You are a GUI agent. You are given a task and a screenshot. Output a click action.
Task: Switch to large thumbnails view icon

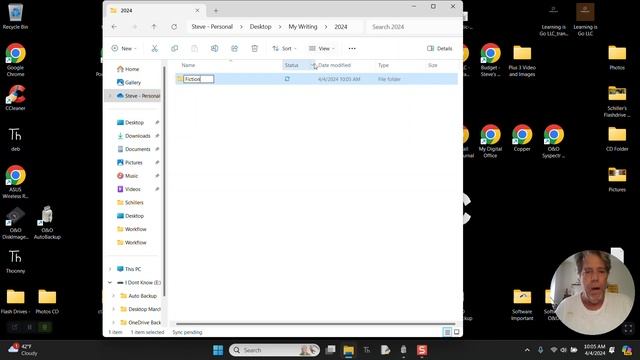click(457, 332)
